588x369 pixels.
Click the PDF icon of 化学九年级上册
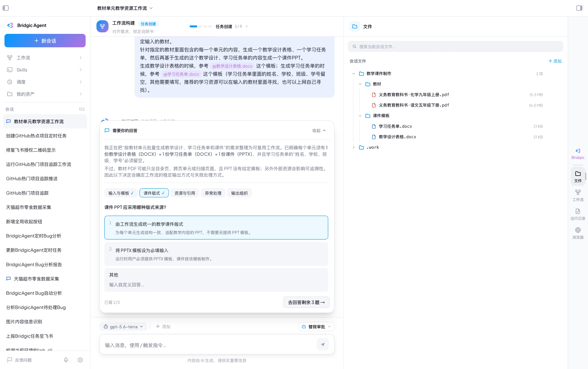[374, 95]
